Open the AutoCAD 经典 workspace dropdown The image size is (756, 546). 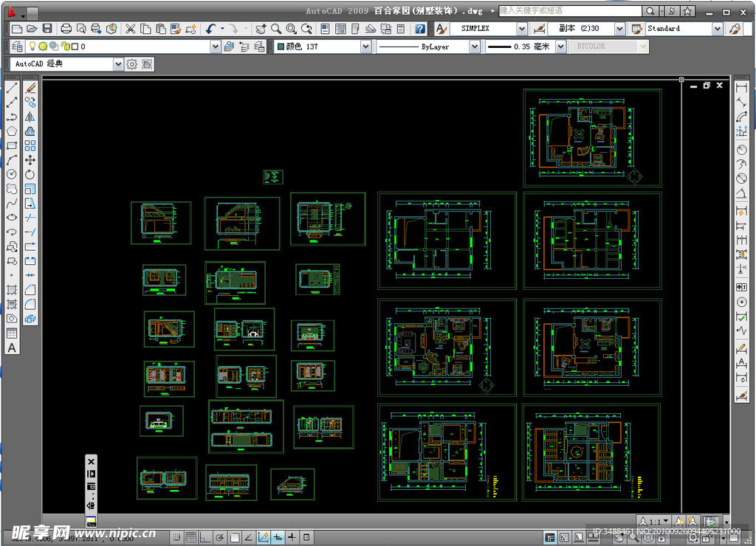pos(118,64)
